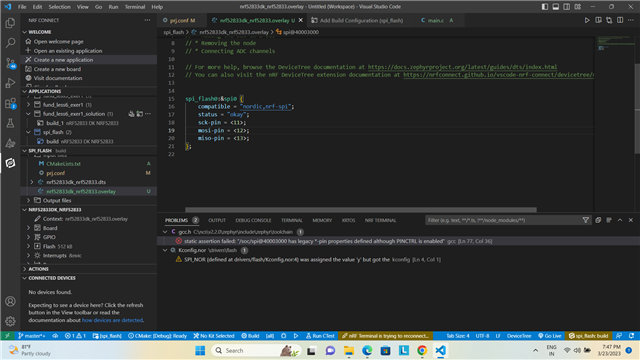Expand nrf52833dk_nrf52833.dts tree node

[x=32, y=182]
